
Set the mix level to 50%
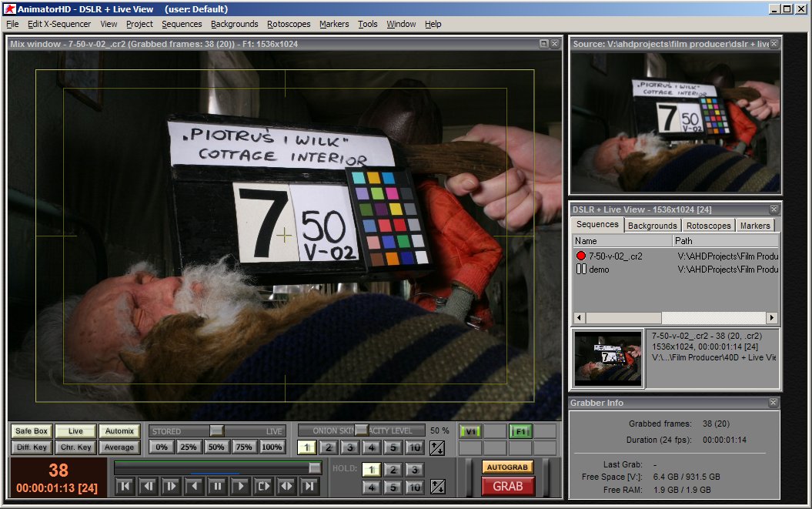coord(216,447)
